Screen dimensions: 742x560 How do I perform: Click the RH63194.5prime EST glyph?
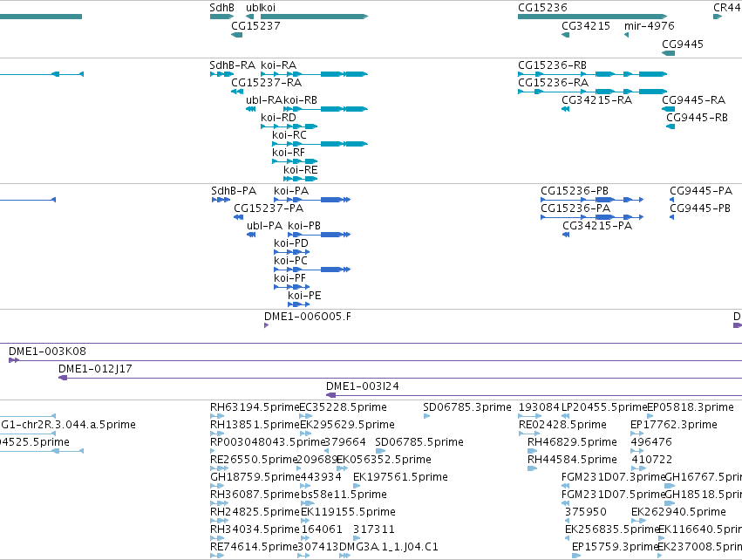[217, 416]
